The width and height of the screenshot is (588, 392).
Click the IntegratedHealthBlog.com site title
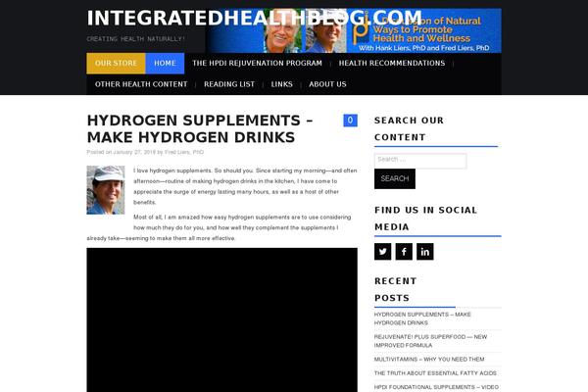254,18
